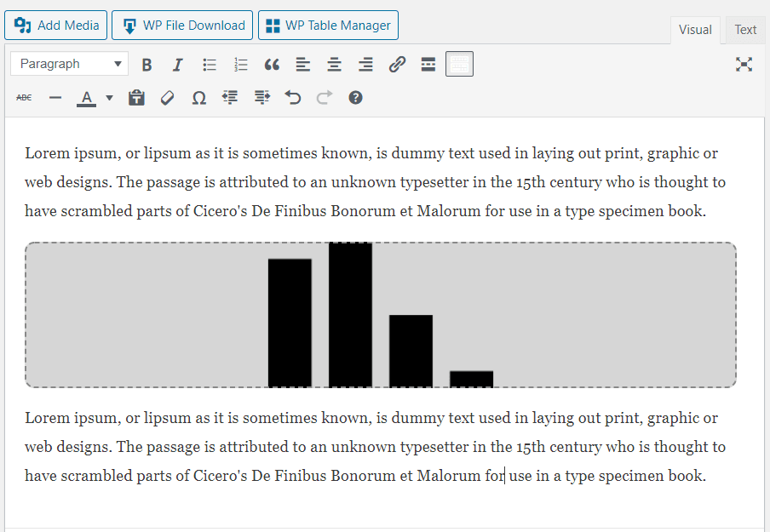Viewport: 770px width, 532px height.
Task: Click the Add Media button
Action: click(56, 26)
